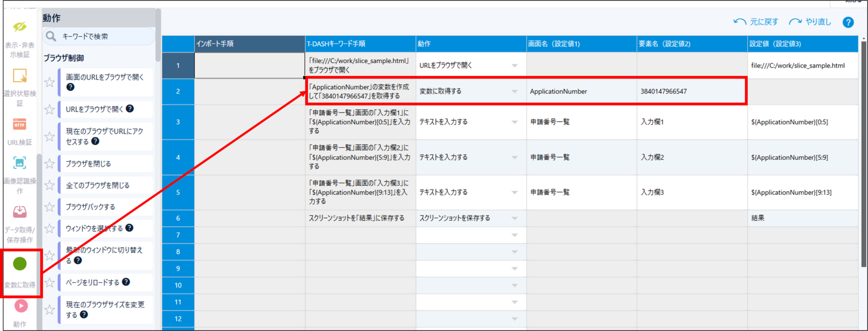This screenshot has height=331, width=868.
Task: Show help for 現在のブラウザサイズを変更する
Action: click(84, 314)
